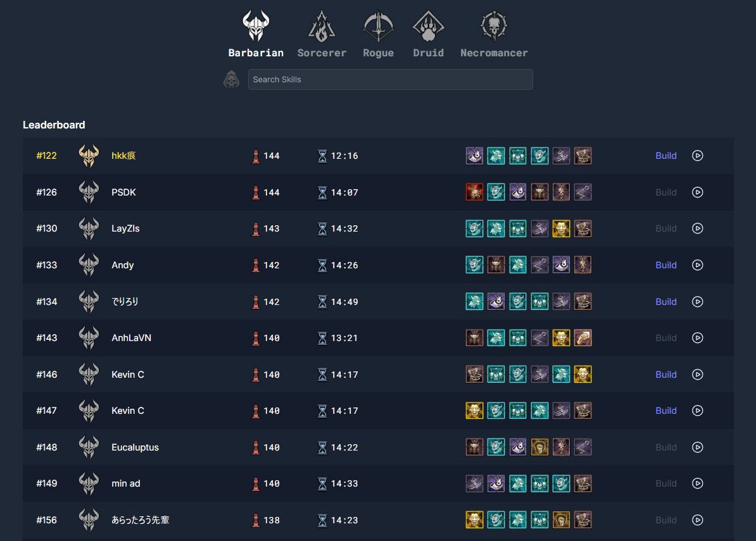Play the run video for でりろり
Viewport: 756px width, 541px height.
697,302
